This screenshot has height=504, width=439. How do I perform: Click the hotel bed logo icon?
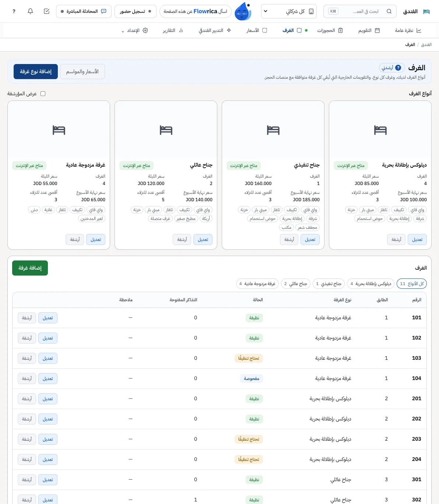click(426, 11)
